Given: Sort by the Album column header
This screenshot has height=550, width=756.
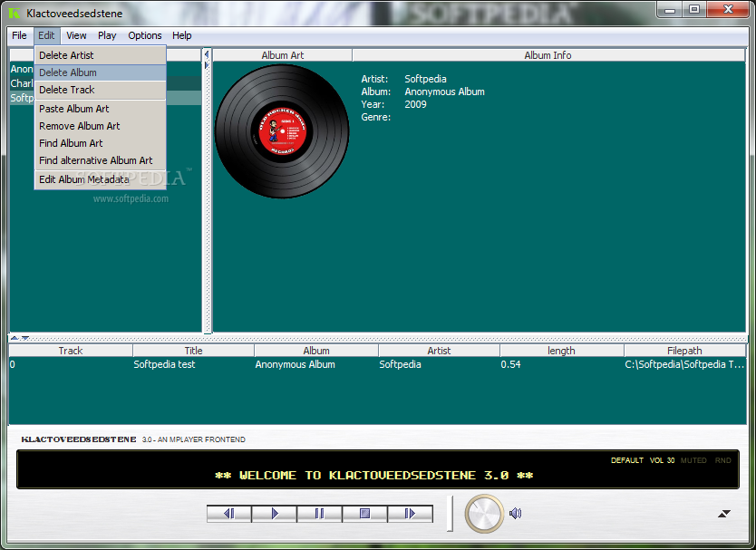Looking at the screenshot, I should 316,351.
